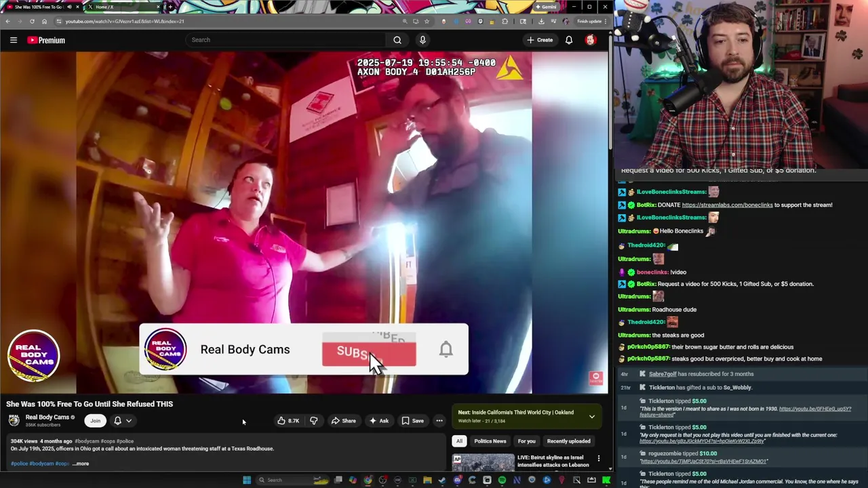Like the video with thumbs up
Screen dimensions: 868x488
pyautogui.click(x=288, y=421)
